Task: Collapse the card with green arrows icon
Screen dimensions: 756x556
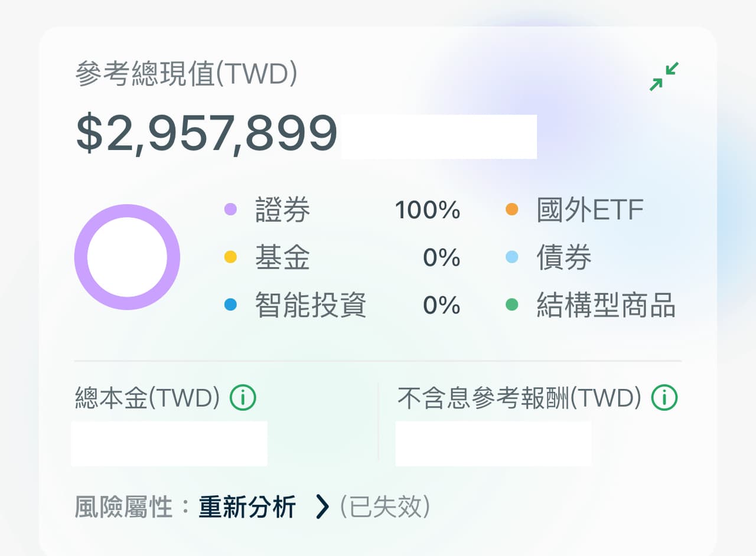Action: click(x=664, y=76)
